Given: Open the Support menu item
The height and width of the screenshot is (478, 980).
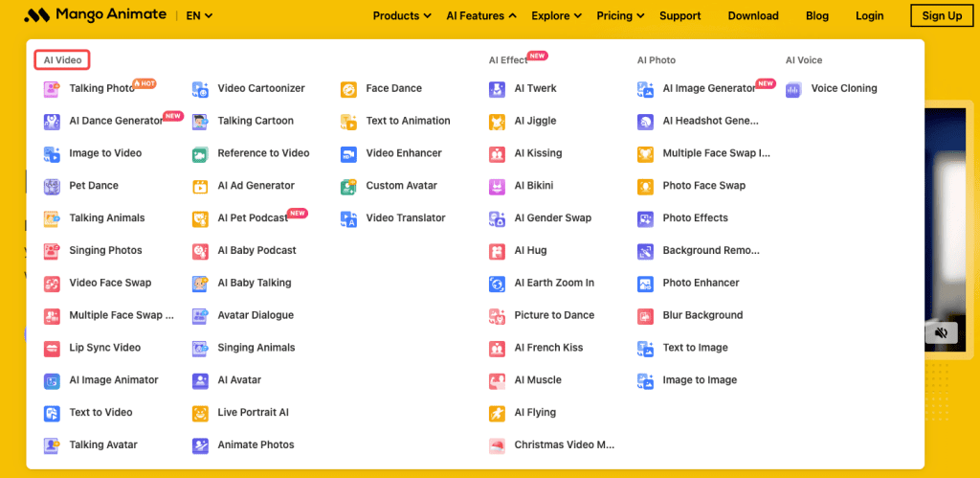Looking at the screenshot, I should 679,16.
